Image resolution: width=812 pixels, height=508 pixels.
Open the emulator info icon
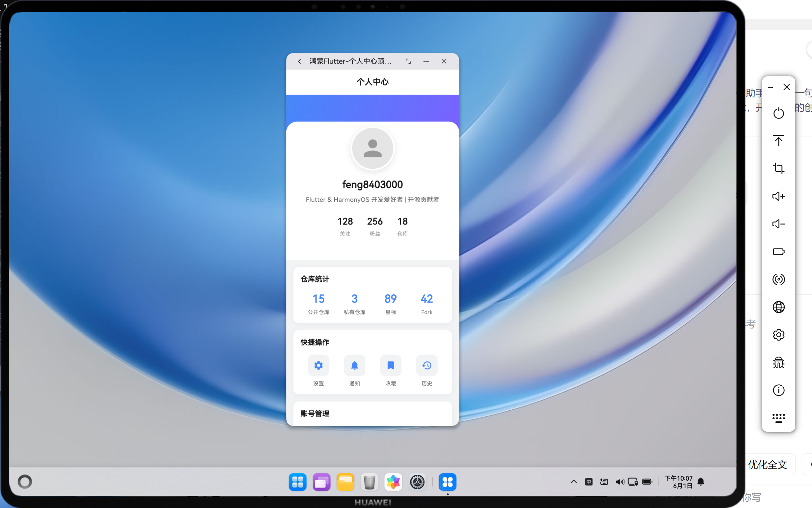[778, 390]
